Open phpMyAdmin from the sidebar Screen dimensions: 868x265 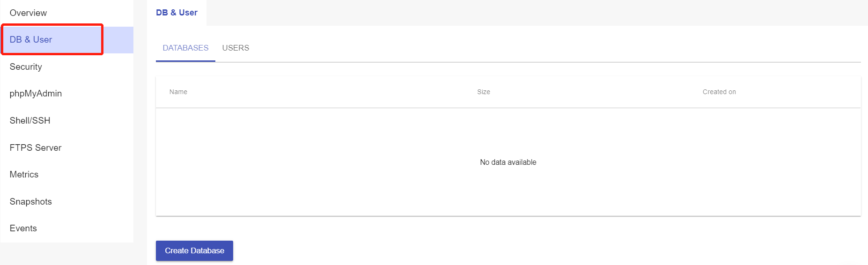[36, 94]
